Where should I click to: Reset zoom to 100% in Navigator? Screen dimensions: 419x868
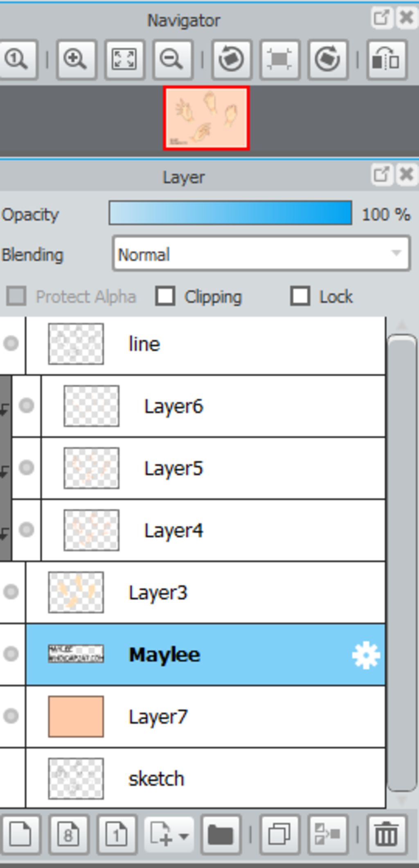click(17, 59)
